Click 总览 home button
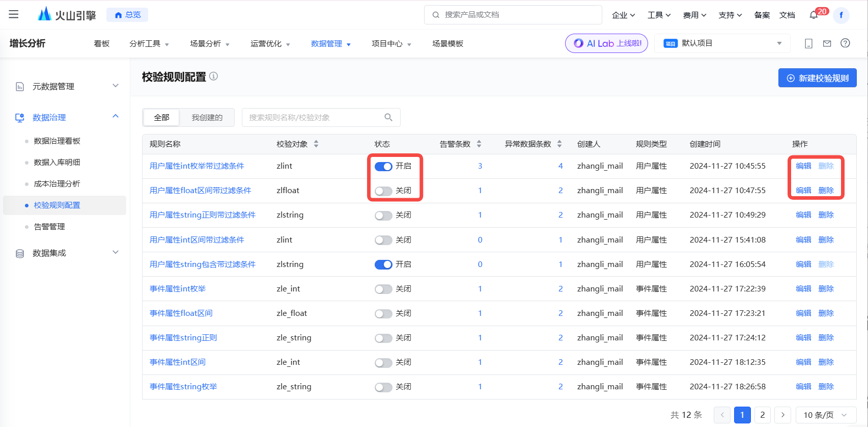The image size is (868, 427). click(x=127, y=15)
